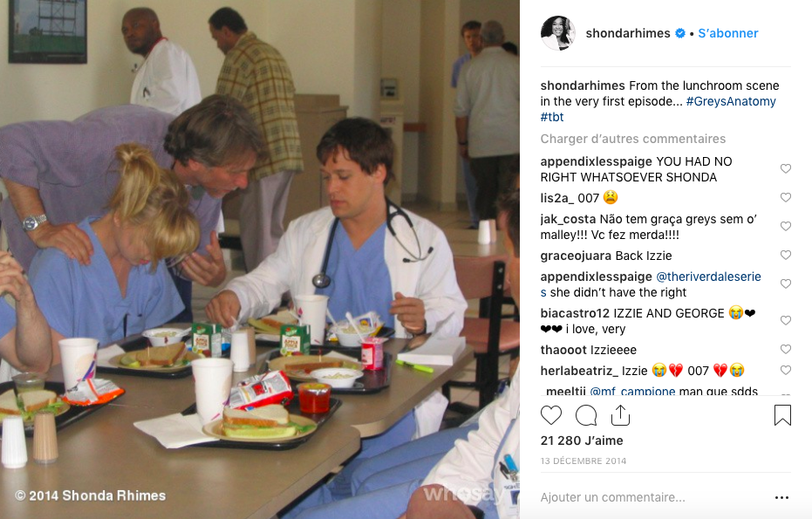The width and height of the screenshot is (812, 519).
Task: Open the comment bubble icon
Action: (586, 415)
